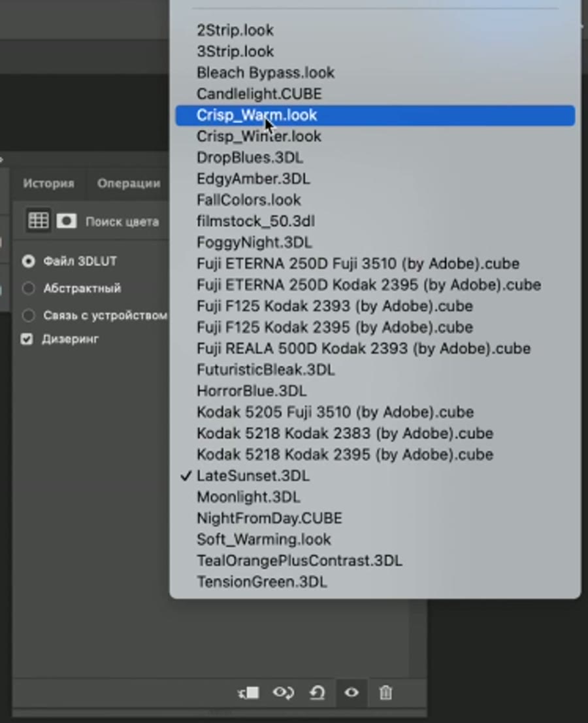Apply FuturisticBleak.3DL
Screen dimensions: 588x723
[375, 370]
